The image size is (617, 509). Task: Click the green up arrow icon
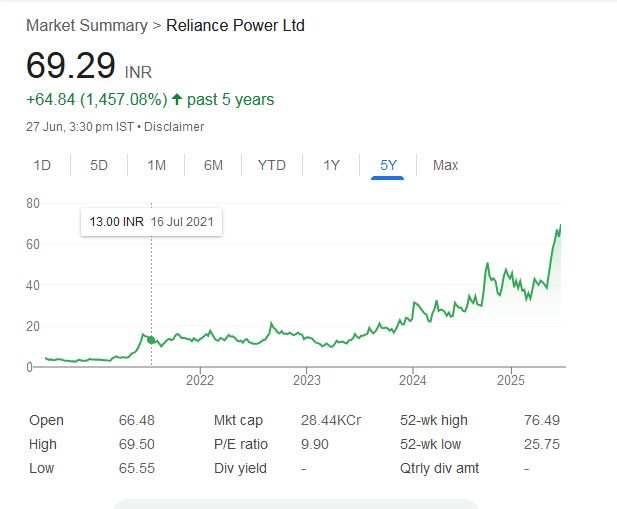click(177, 100)
